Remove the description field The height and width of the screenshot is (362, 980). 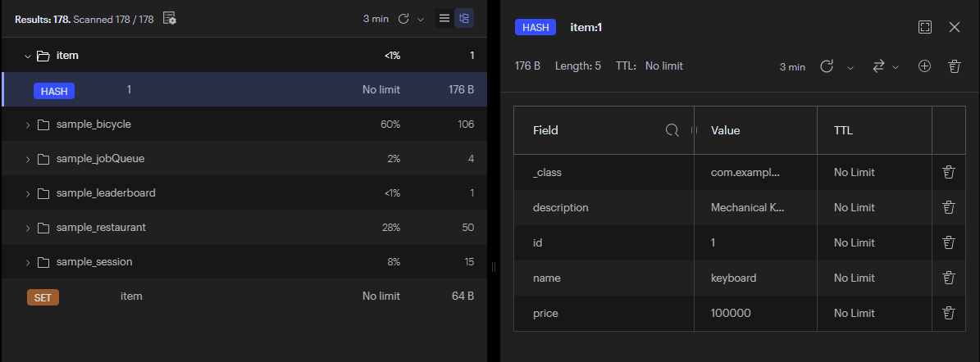point(948,207)
